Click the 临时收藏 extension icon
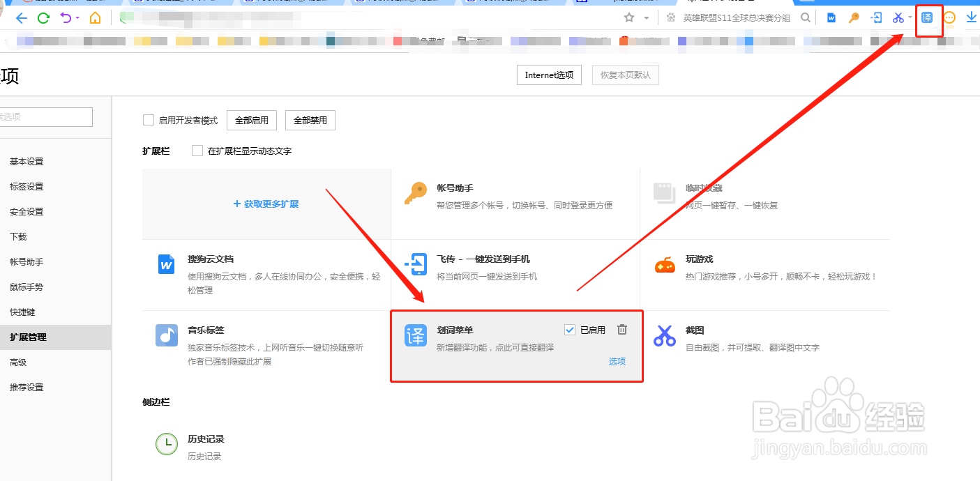The height and width of the screenshot is (481, 980). coord(665,194)
